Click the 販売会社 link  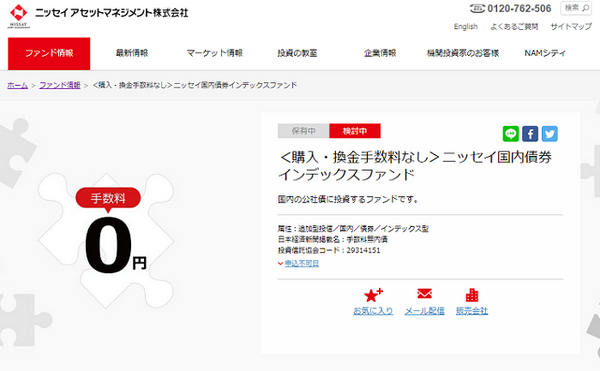pos(472,311)
